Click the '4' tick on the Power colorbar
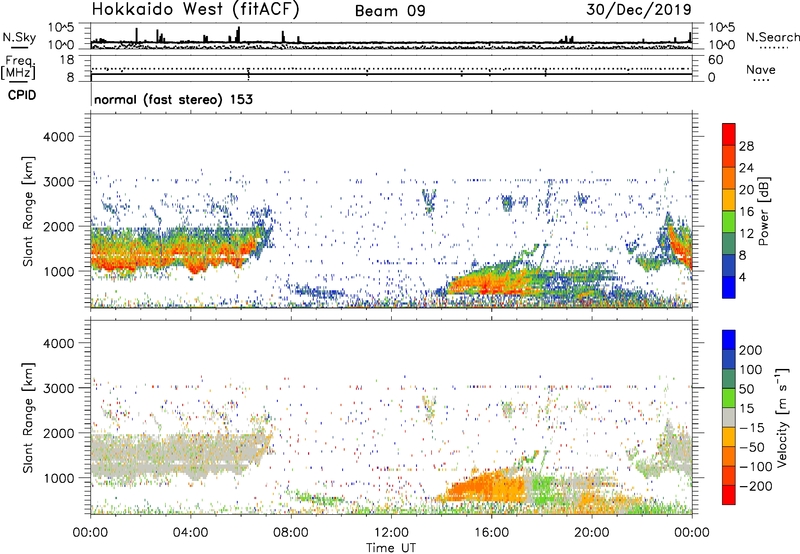This screenshot has height=554, width=800. click(742, 277)
